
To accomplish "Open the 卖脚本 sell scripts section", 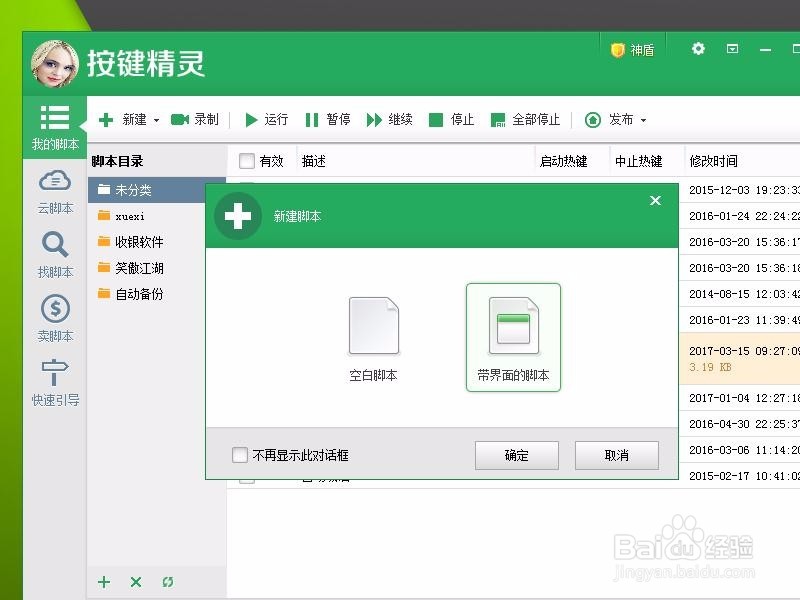I will tap(55, 319).
